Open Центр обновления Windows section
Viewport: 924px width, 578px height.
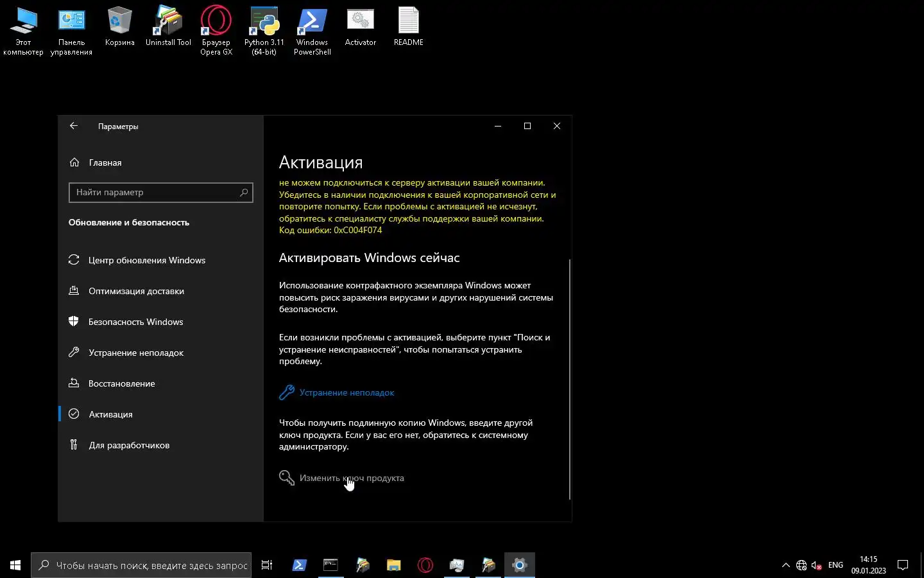pyautogui.click(x=160, y=260)
